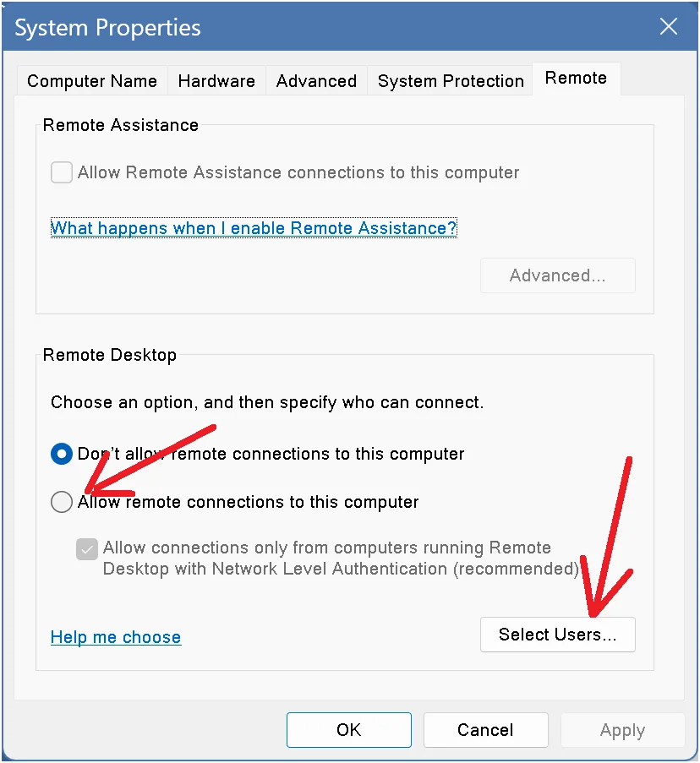Close the System Properties dialog

(x=669, y=26)
